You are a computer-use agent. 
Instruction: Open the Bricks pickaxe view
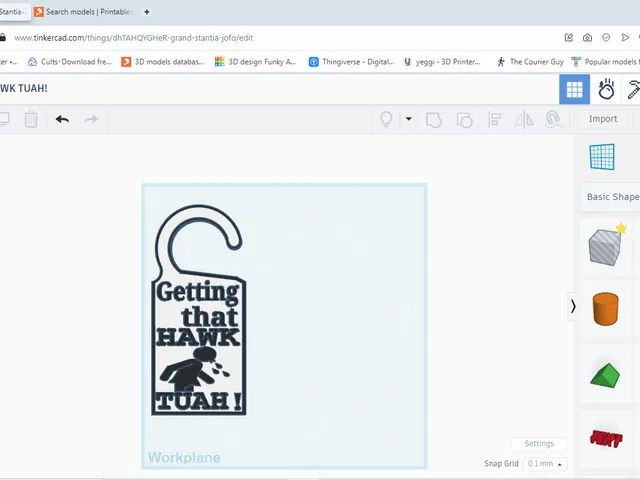(x=633, y=89)
